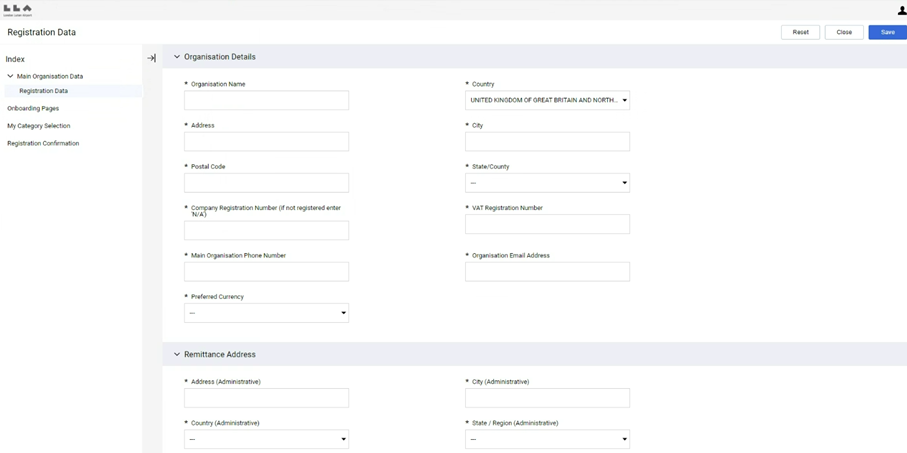Select Registration Data sub-item in index

point(44,91)
